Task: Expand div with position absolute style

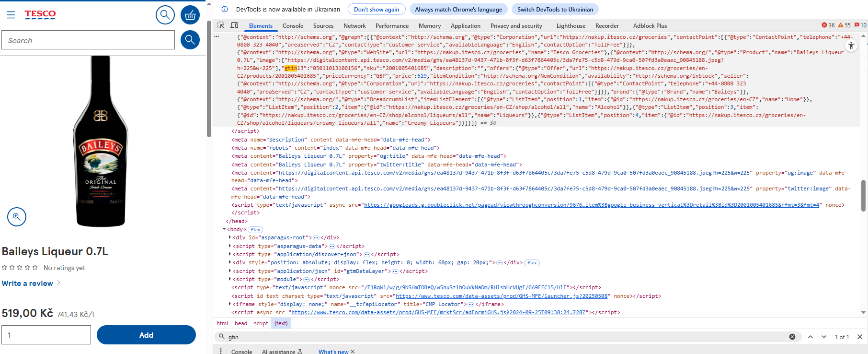Action: pyautogui.click(x=230, y=262)
